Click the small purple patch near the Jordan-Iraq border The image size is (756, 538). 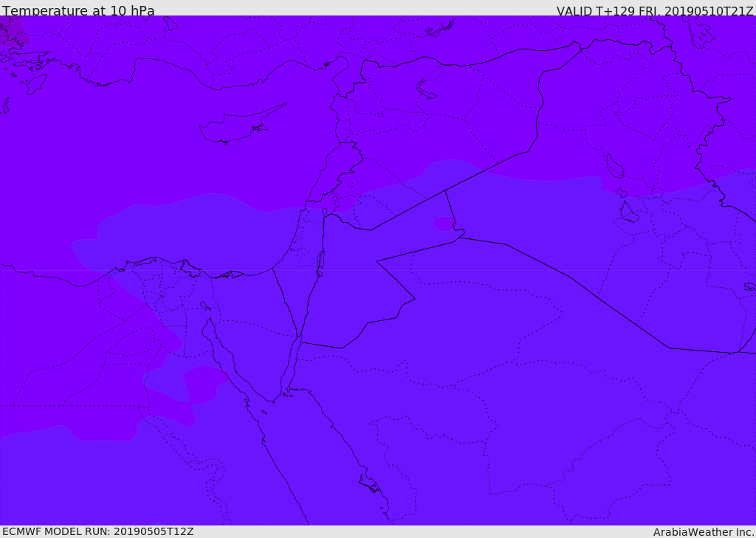click(444, 224)
